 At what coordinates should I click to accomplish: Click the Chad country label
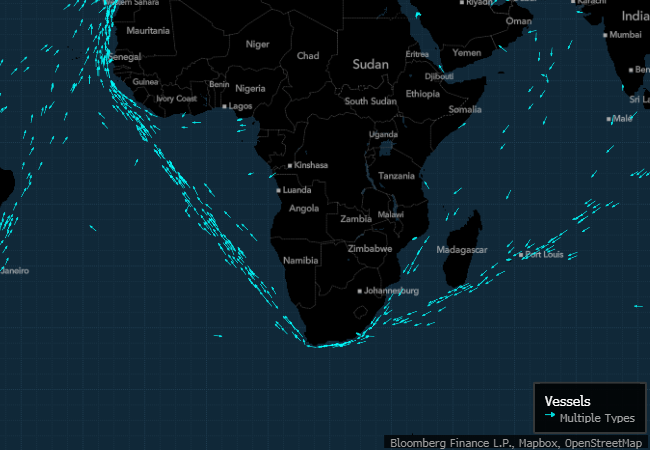tap(308, 56)
